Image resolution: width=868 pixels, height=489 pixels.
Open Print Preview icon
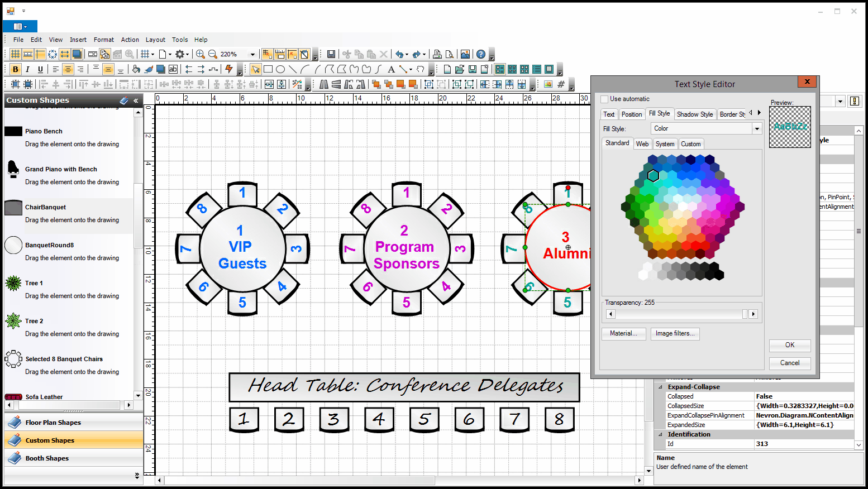449,54
